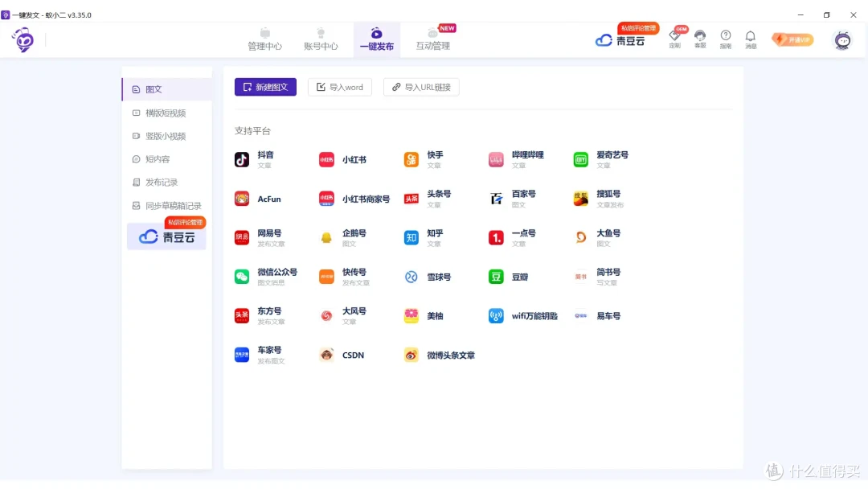Click the 开通VIP button
Viewport: 868px width, 489px height.
click(x=792, y=39)
